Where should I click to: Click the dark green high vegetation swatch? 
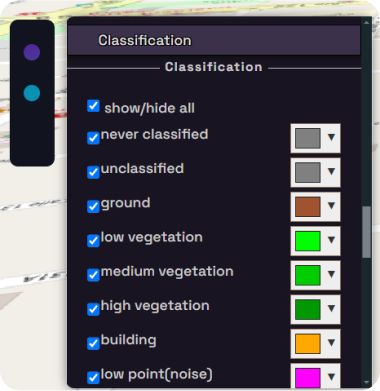tap(308, 310)
